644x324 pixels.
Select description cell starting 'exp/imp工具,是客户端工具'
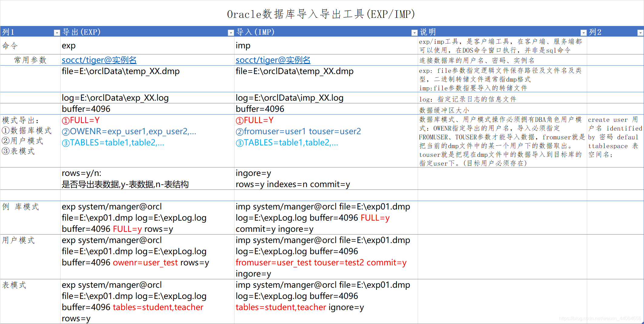click(x=502, y=46)
